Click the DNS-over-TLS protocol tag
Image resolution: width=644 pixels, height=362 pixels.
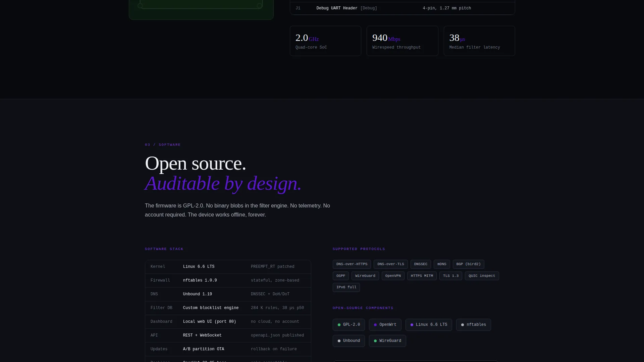[x=390, y=264]
